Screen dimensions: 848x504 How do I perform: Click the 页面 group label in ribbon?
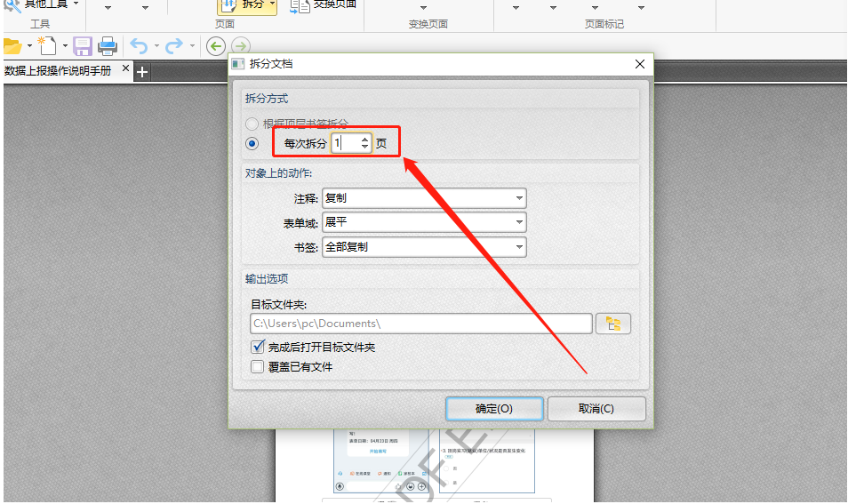click(224, 24)
